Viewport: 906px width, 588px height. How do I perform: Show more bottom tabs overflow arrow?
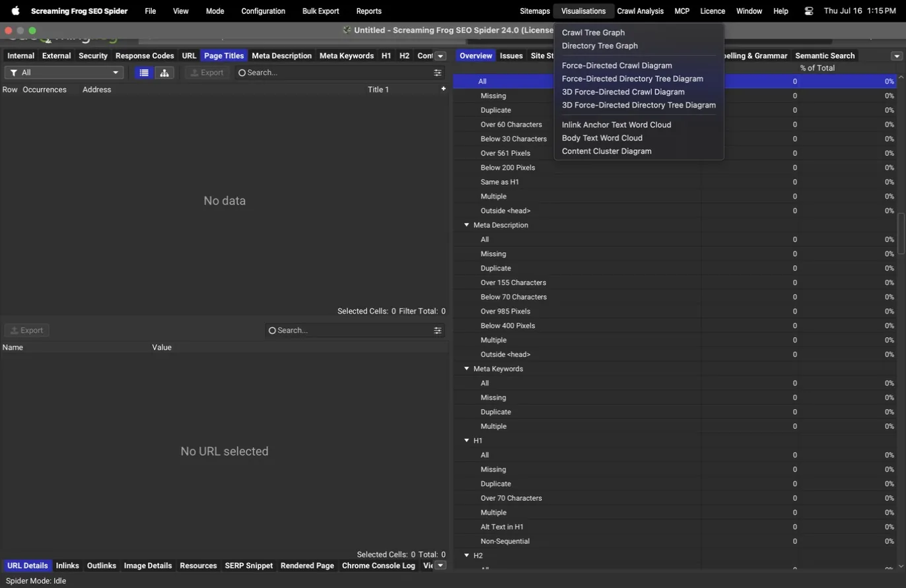click(441, 566)
